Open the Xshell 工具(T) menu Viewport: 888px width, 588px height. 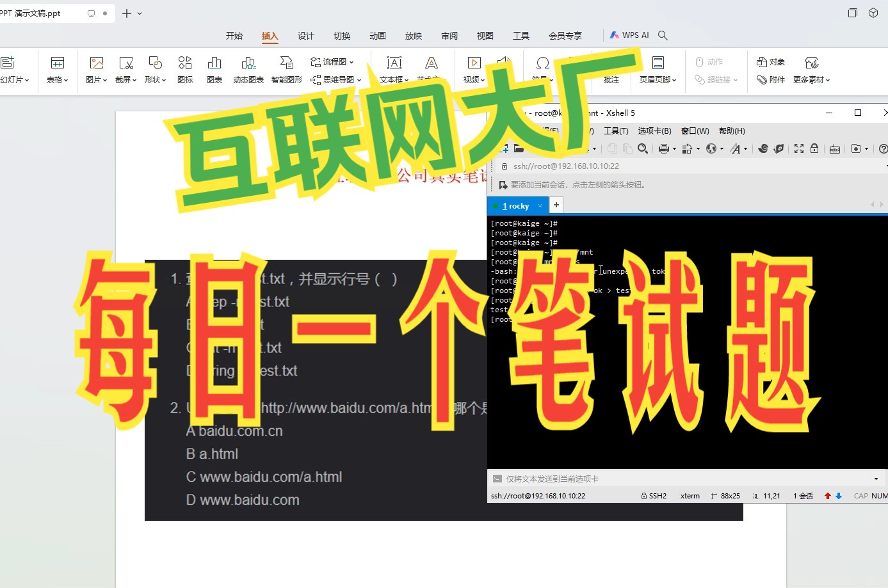(x=616, y=131)
